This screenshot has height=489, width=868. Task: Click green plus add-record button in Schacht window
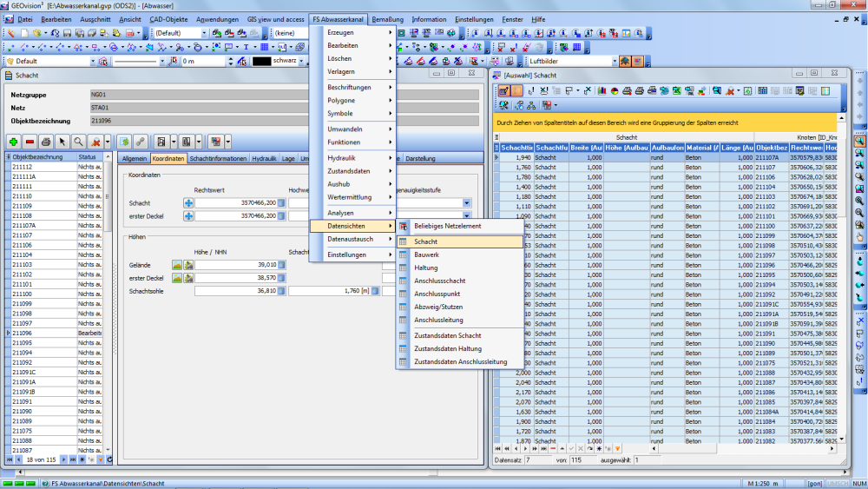point(13,142)
